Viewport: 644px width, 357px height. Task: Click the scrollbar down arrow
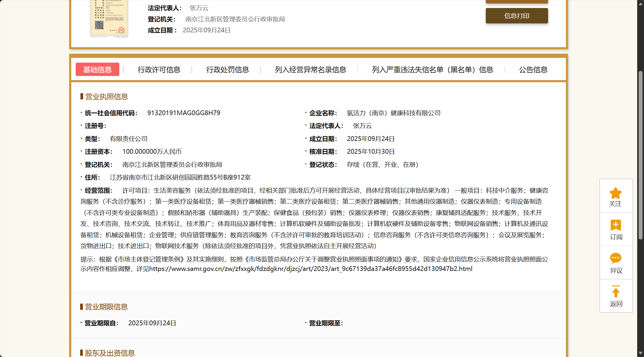click(640, 353)
